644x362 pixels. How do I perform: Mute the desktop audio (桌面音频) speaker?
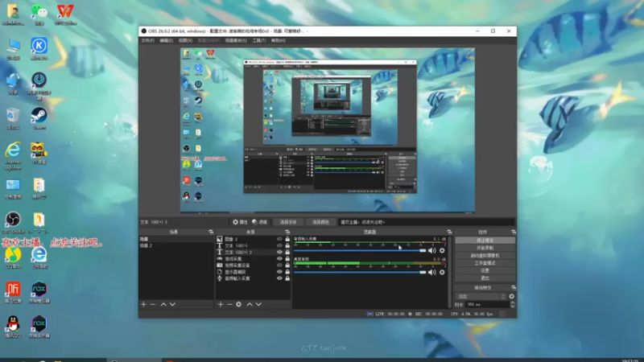click(431, 272)
